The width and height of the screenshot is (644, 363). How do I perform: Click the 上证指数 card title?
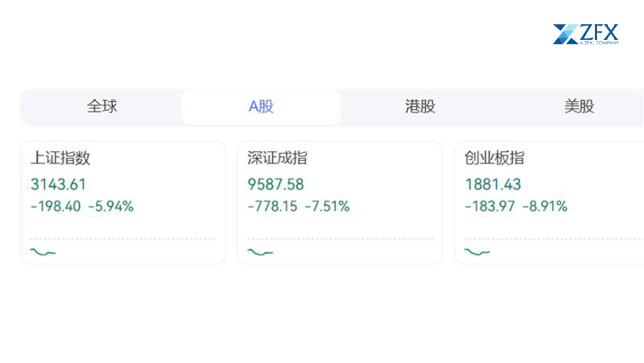[60, 158]
